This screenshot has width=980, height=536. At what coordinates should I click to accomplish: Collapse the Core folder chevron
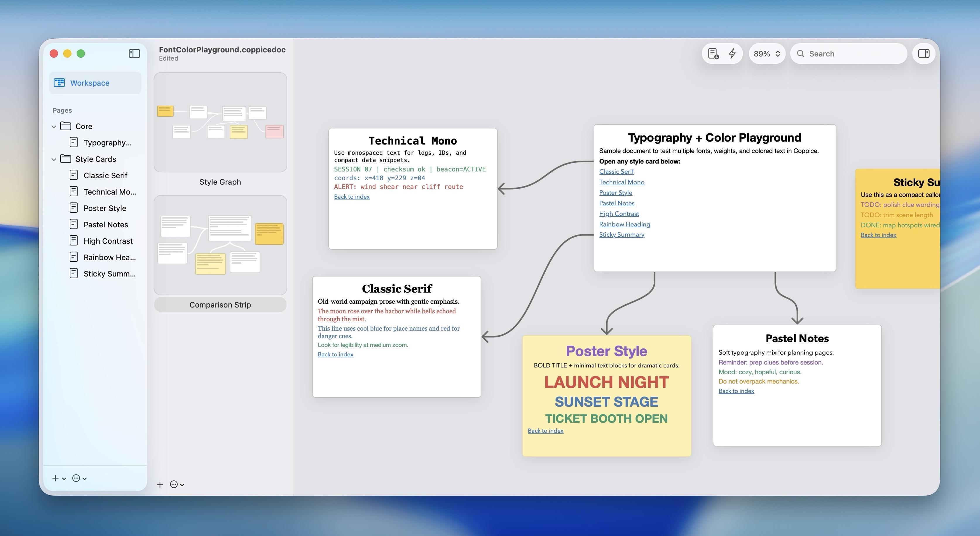tap(54, 127)
